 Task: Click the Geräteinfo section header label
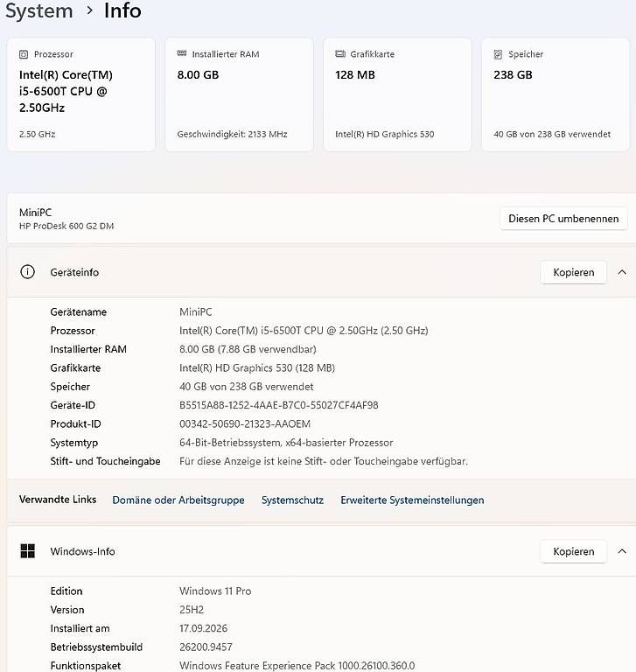[x=74, y=272]
